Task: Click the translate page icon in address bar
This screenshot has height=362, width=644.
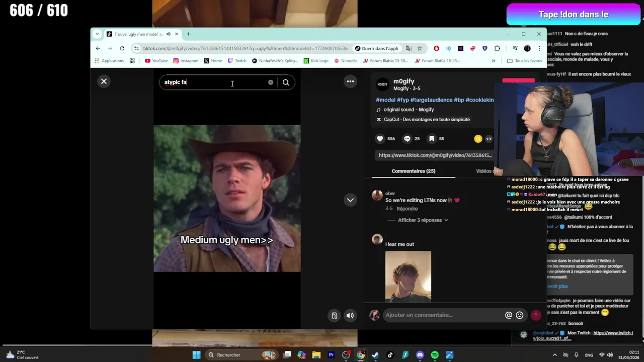Action: tap(409, 48)
